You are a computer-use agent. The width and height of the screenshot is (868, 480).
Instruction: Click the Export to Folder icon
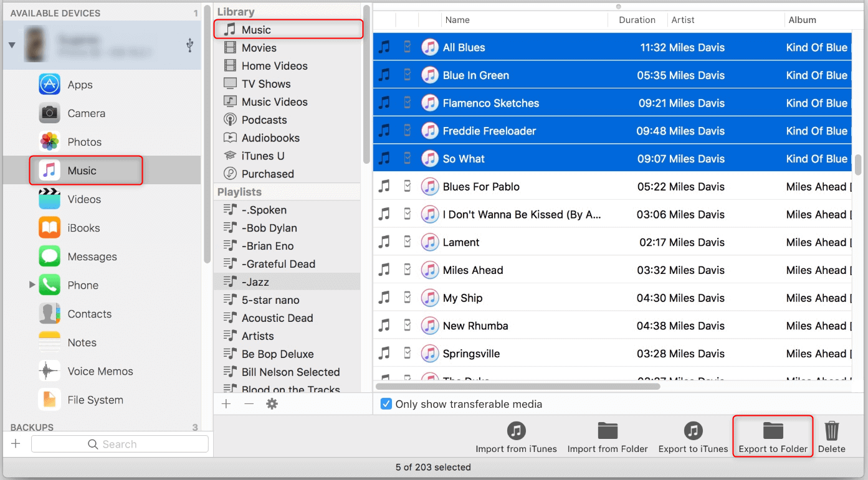point(773,431)
